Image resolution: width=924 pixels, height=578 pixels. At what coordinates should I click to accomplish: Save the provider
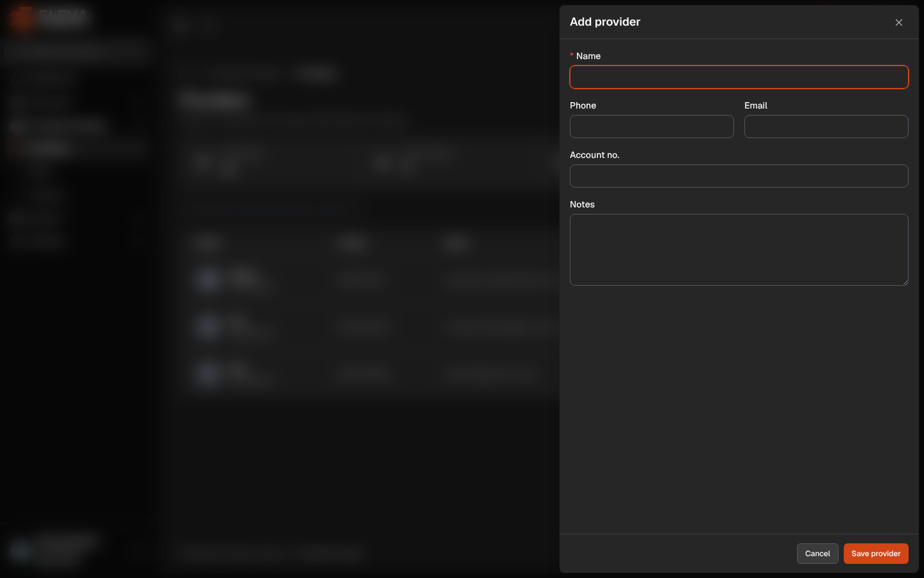coord(876,554)
